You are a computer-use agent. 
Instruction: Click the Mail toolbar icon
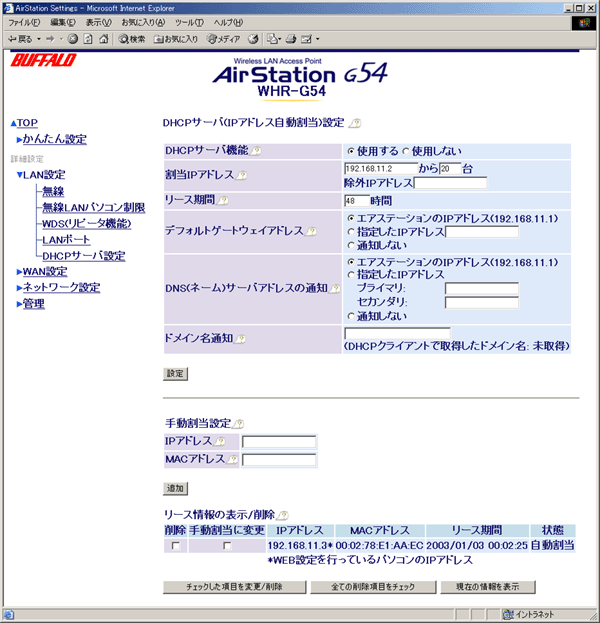pos(272,39)
